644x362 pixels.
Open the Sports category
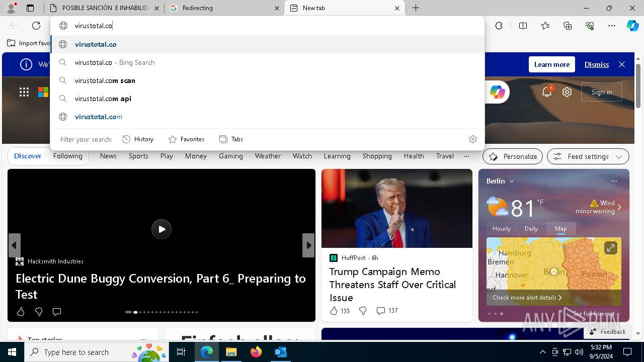pos(138,156)
